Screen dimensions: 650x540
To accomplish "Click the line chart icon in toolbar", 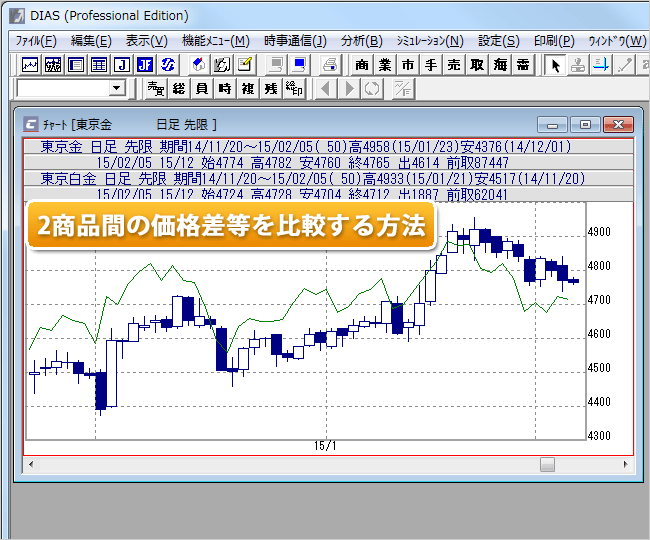I will [x=30, y=65].
